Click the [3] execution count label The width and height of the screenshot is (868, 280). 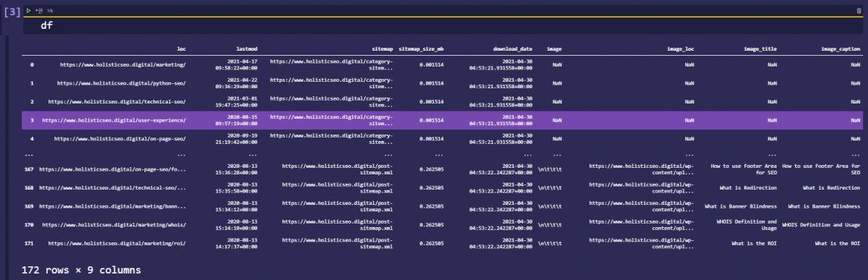click(12, 12)
